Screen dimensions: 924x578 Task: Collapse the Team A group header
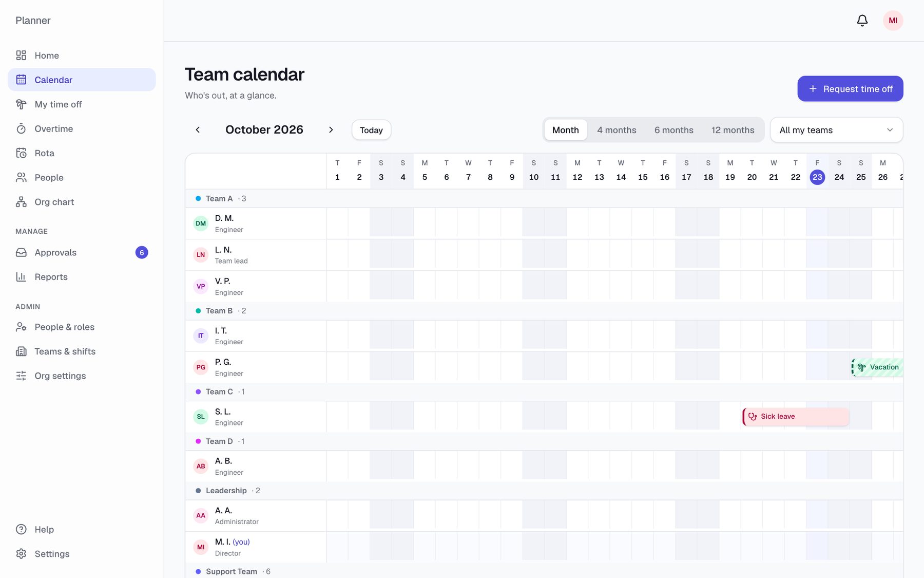(544, 198)
